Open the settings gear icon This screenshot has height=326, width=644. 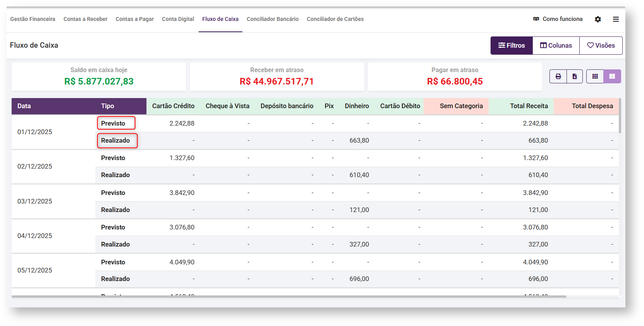tap(598, 19)
